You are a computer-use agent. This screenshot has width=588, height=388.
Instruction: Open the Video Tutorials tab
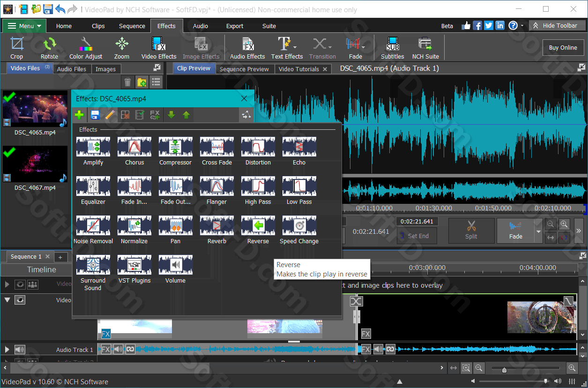(x=303, y=69)
